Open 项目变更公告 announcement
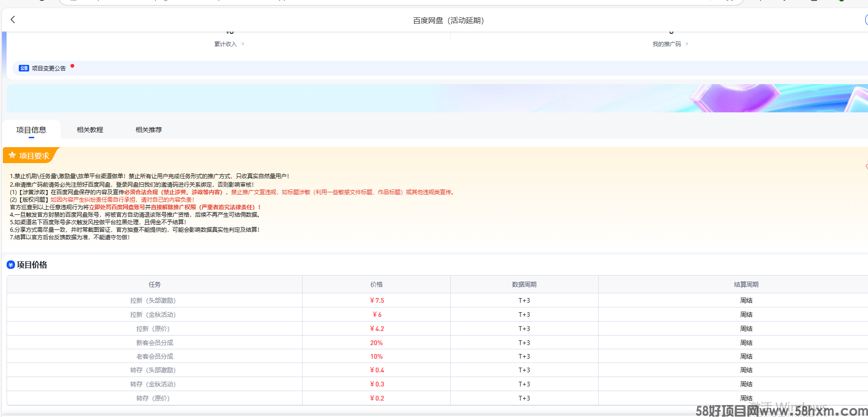The width and height of the screenshot is (868, 417). click(49, 68)
